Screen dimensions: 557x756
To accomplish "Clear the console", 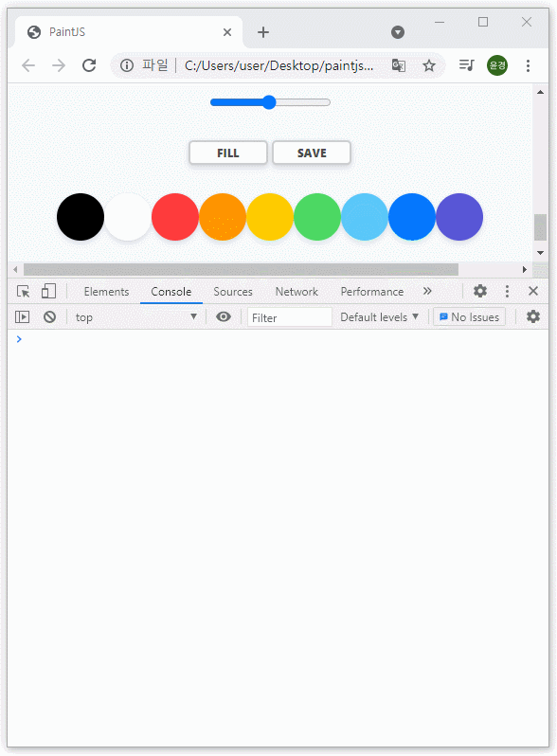I will pyautogui.click(x=49, y=316).
